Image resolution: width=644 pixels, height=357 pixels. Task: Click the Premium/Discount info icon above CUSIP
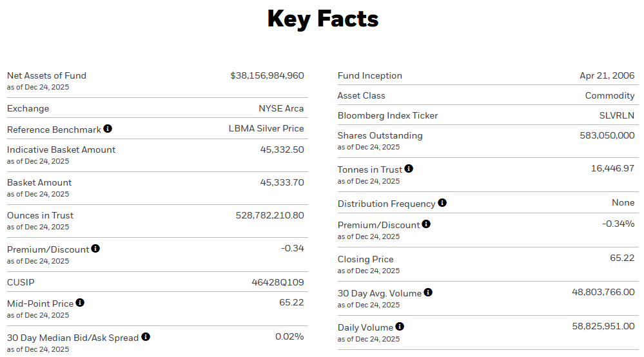pos(95,249)
